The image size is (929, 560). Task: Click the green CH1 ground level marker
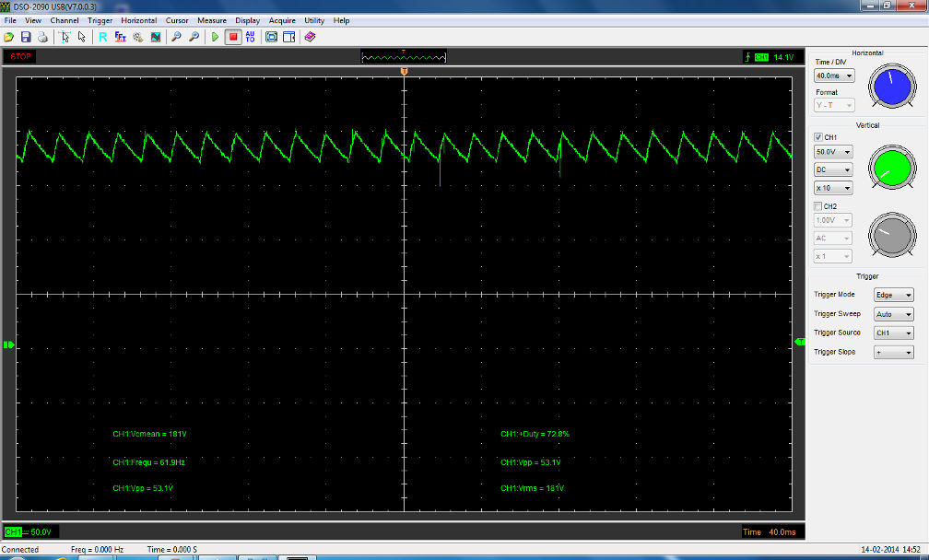(8, 344)
